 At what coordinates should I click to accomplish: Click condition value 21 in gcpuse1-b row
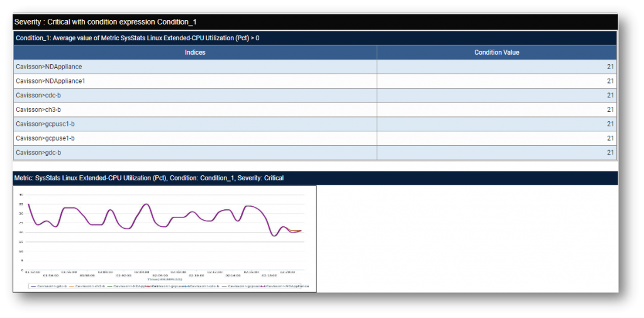coord(497,138)
